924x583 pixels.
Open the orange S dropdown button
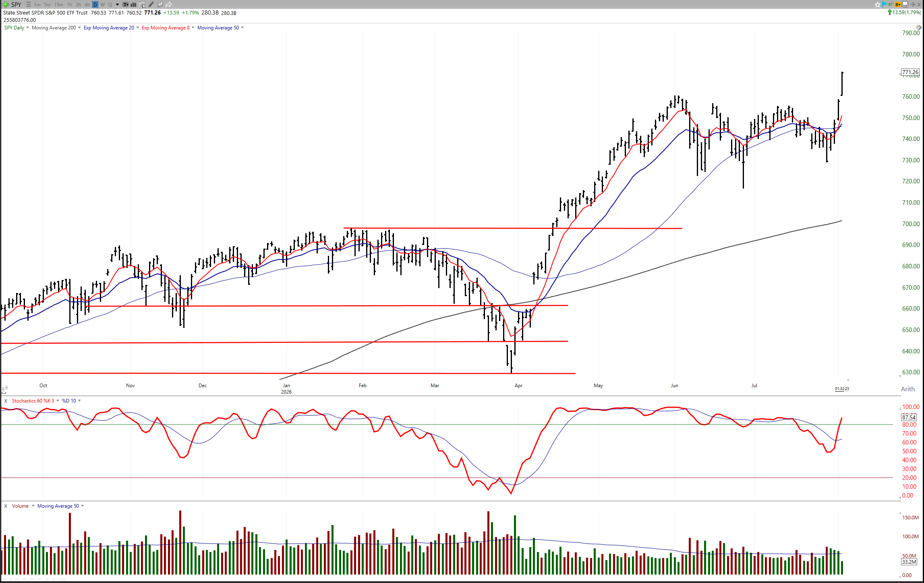click(x=898, y=4)
